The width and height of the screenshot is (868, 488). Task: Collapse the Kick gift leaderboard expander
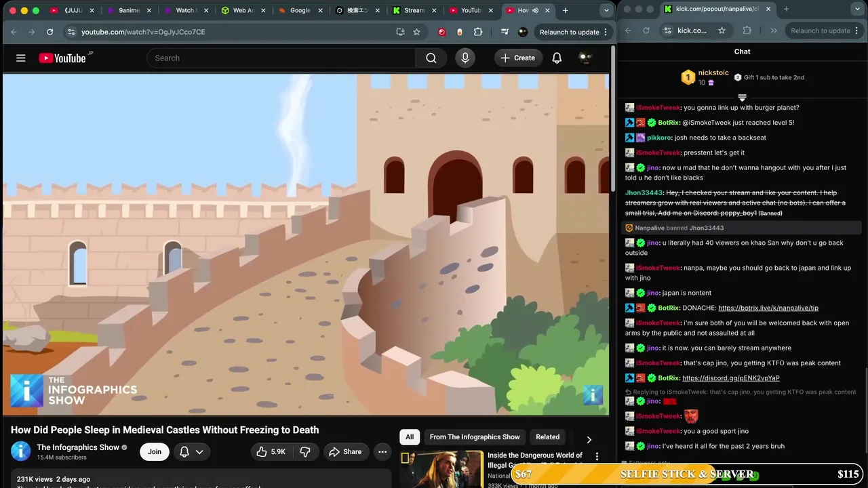coord(742,98)
